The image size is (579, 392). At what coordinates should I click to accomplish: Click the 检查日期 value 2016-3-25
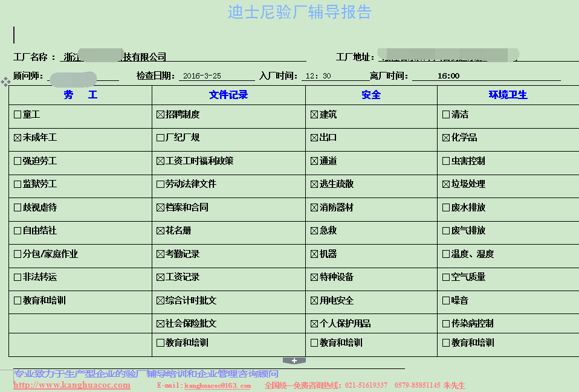[202, 76]
